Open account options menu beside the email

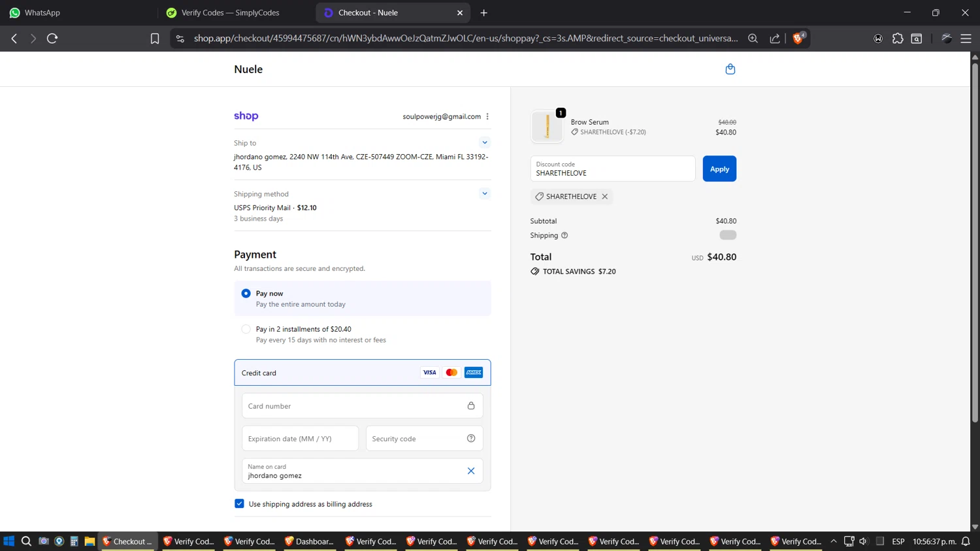point(487,117)
